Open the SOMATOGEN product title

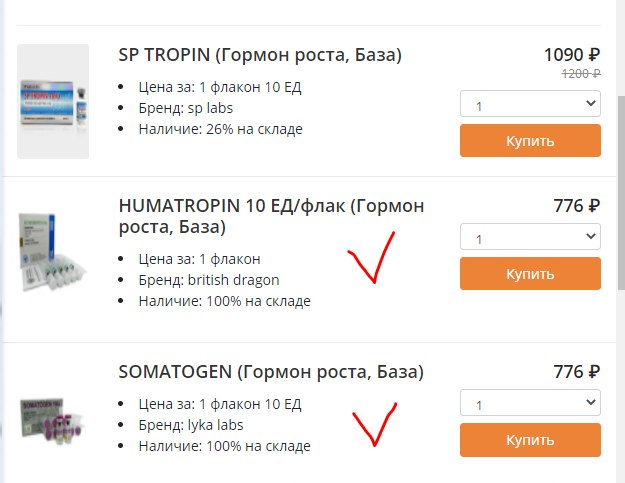tap(270, 372)
